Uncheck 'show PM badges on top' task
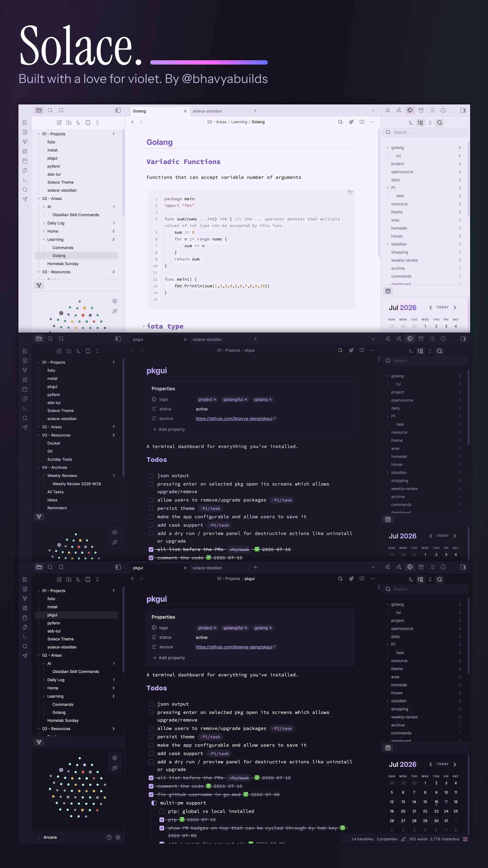 click(x=162, y=828)
